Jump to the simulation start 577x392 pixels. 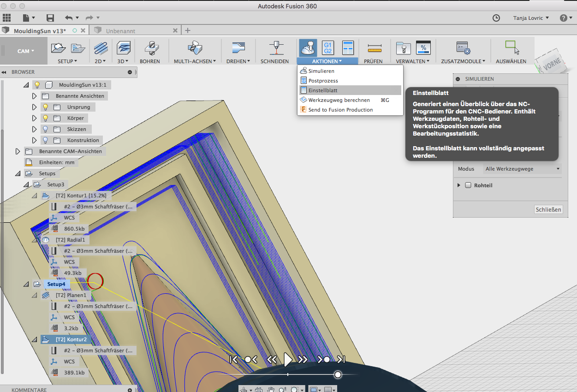click(x=233, y=359)
